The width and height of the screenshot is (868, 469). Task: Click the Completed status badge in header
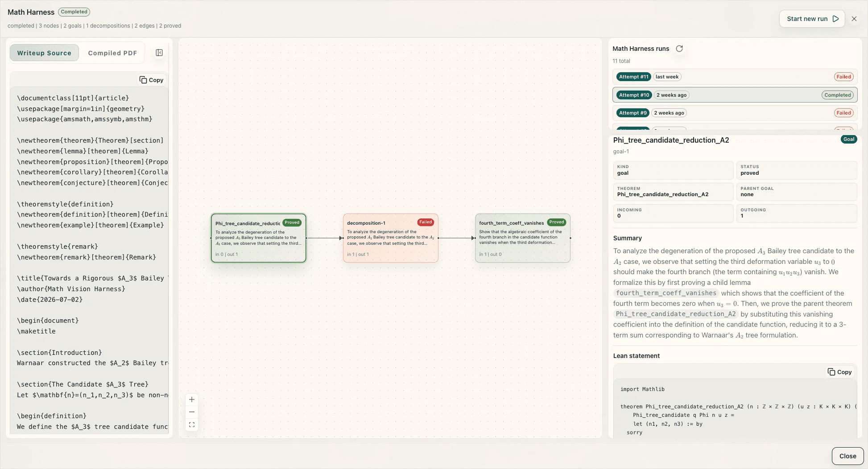(x=74, y=12)
